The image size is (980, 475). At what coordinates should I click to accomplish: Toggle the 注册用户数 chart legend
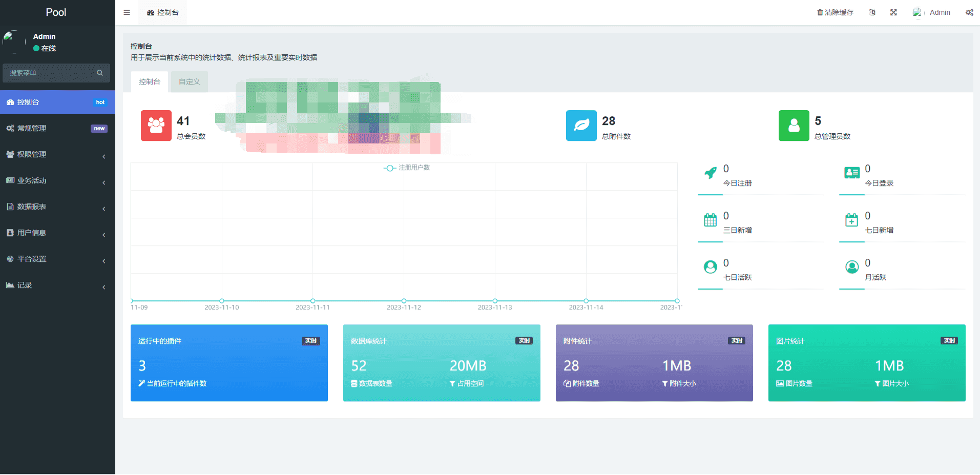pyautogui.click(x=407, y=168)
